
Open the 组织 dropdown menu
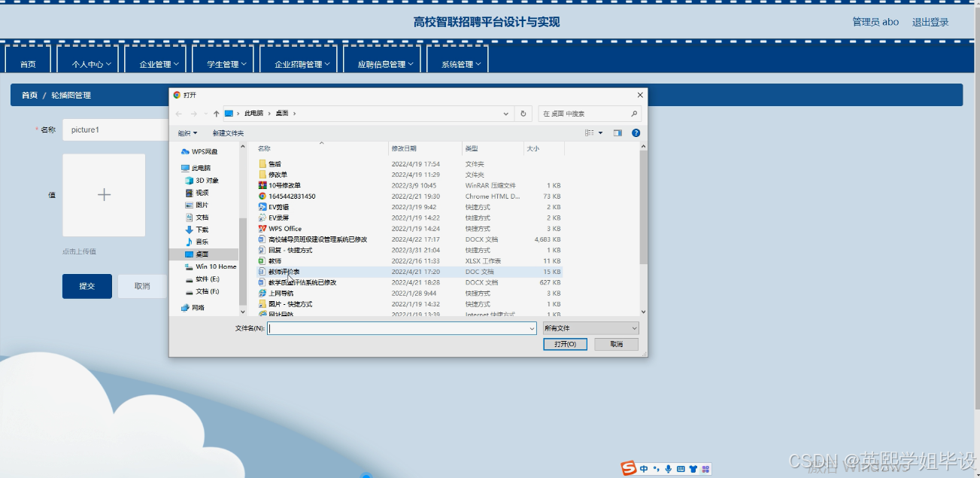coord(187,133)
